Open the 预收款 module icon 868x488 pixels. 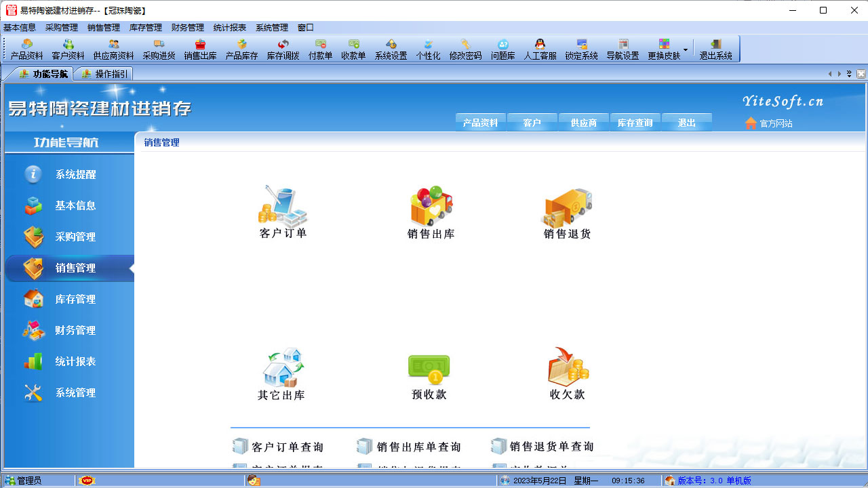pos(429,369)
